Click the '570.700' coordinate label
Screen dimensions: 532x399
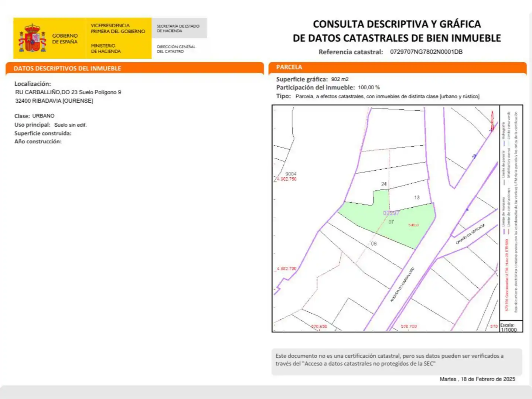(x=409, y=327)
